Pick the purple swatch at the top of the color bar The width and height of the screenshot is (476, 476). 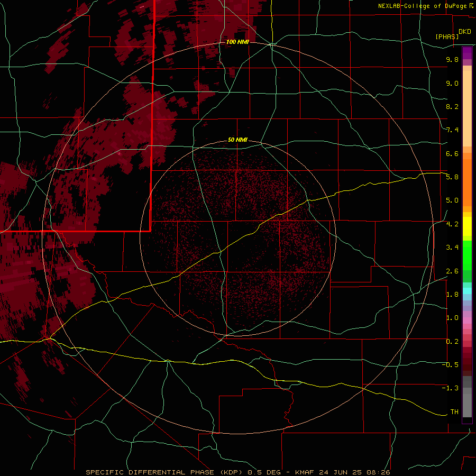[x=467, y=53]
